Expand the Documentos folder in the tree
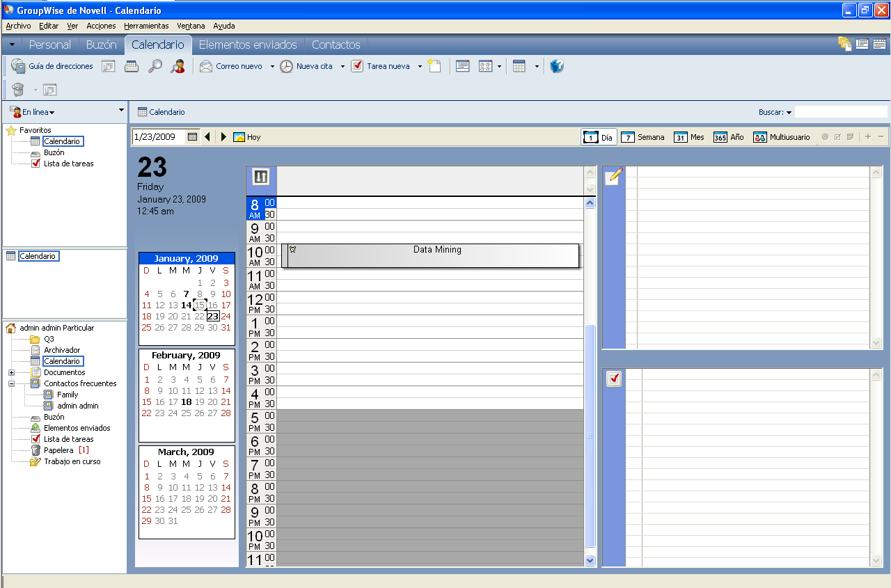This screenshot has height=588, width=891. [11, 373]
